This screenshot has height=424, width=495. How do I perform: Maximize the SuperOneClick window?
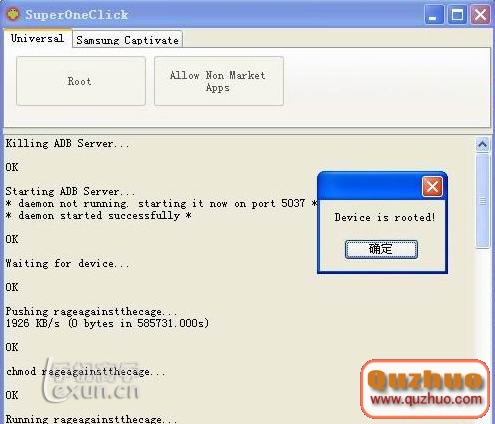[457, 15]
